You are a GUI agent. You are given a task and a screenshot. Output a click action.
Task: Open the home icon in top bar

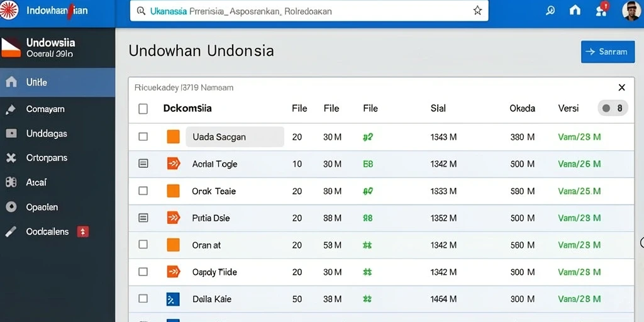click(x=575, y=11)
